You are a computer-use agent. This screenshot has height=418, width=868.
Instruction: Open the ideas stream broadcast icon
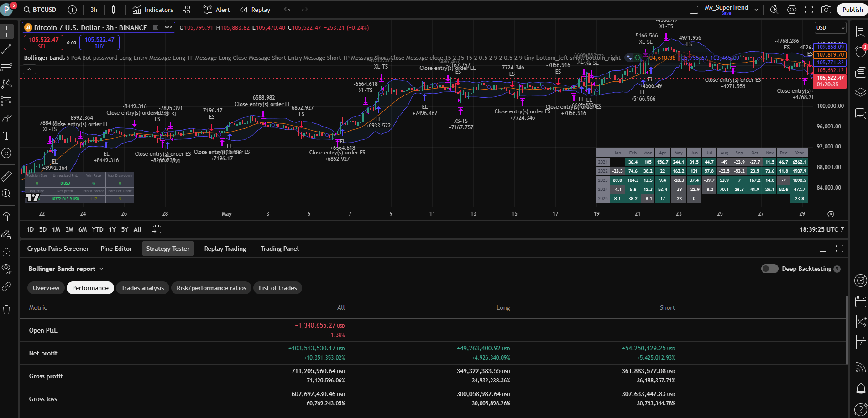(860, 367)
